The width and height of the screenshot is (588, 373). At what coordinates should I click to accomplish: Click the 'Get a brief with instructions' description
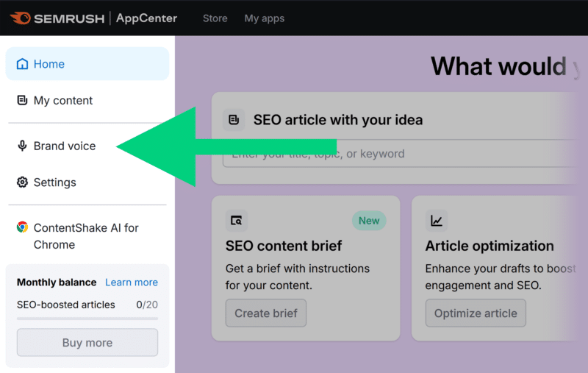click(298, 277)
